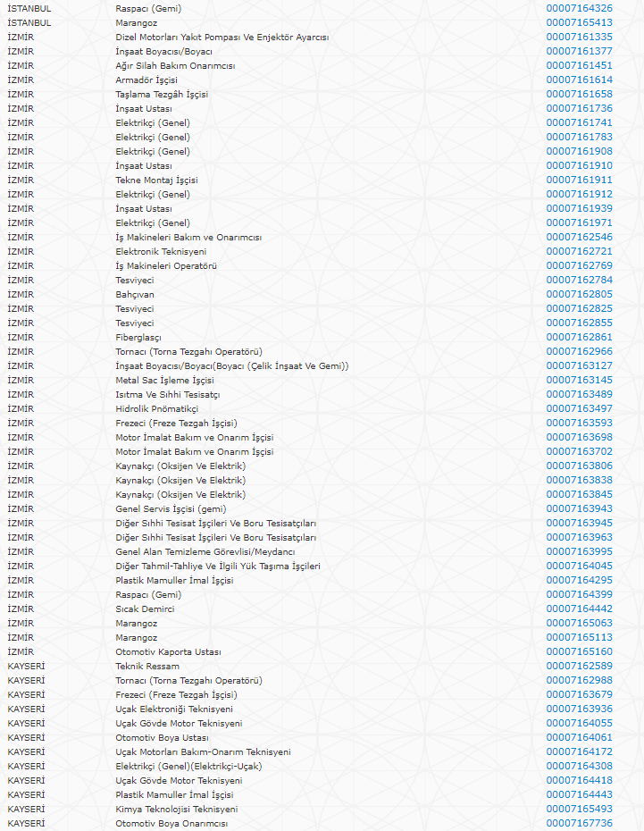The height and width of the screenshot is (831, 644).
Task: Open Metal Sac İşleme İşçisi link 00007163145
Action: tap(579, 380)
